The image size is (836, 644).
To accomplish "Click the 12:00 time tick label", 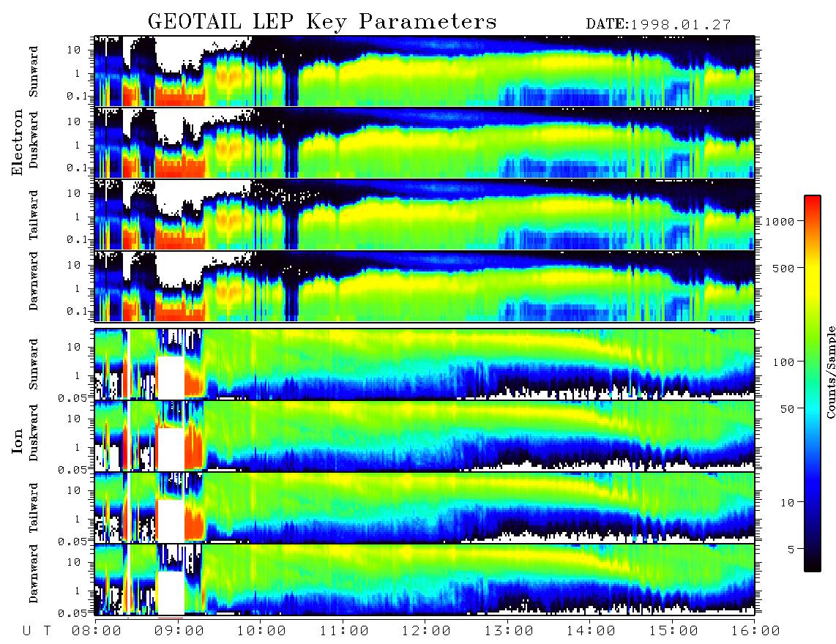I will coord(426,632).
